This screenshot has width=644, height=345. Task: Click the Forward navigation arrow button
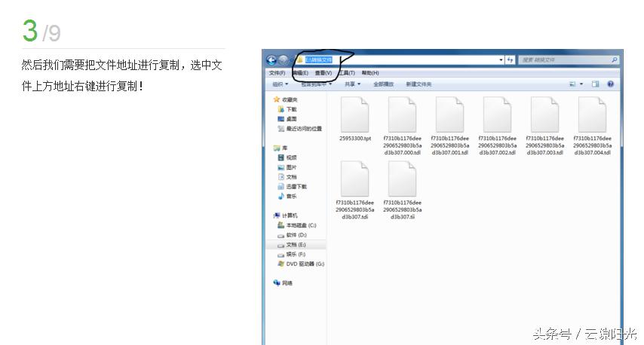(x=283, y=60)
